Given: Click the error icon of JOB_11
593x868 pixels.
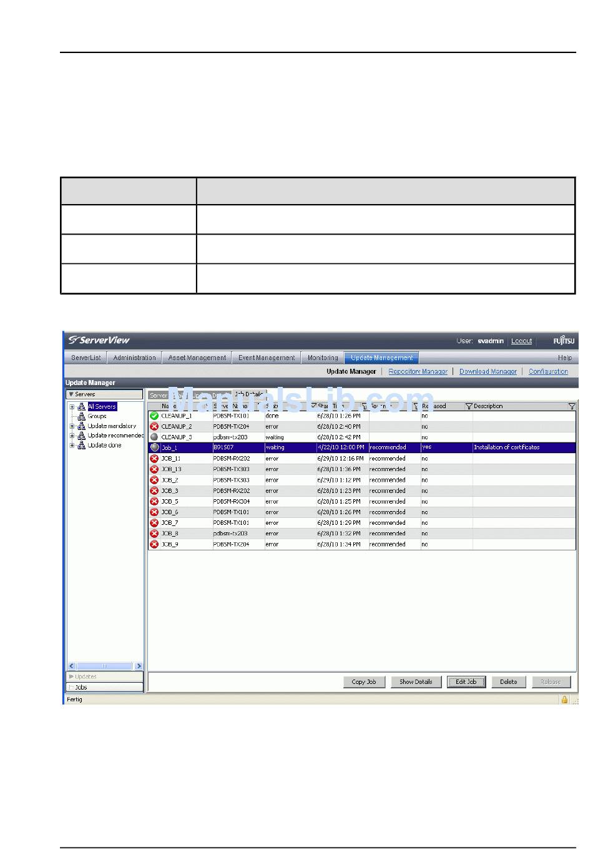Looking at the screenshot, I should click(154, 459).
